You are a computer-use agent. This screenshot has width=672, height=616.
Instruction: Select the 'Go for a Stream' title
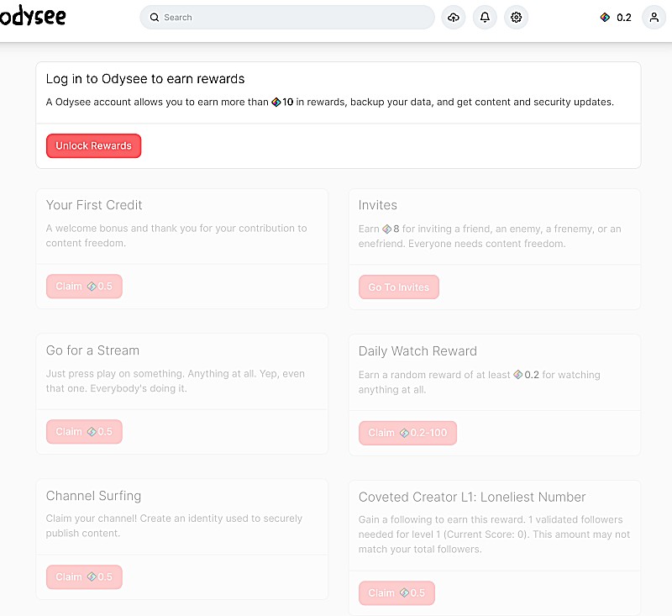tap(92, 350)
